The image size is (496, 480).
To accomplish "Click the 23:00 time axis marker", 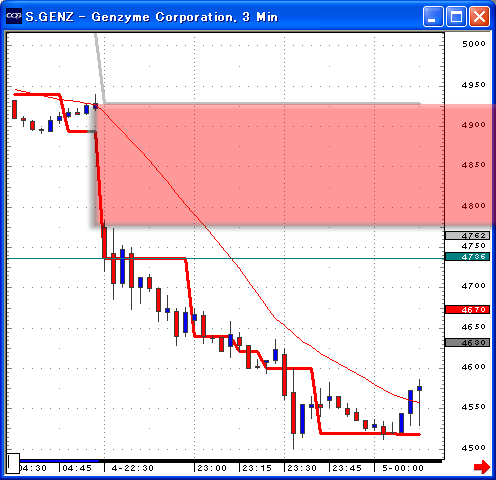I will pos(211,468).
